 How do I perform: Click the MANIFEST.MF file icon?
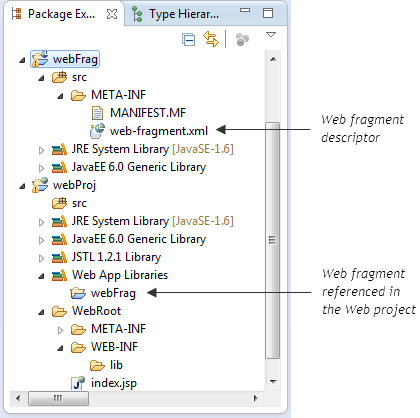[97, 113]
